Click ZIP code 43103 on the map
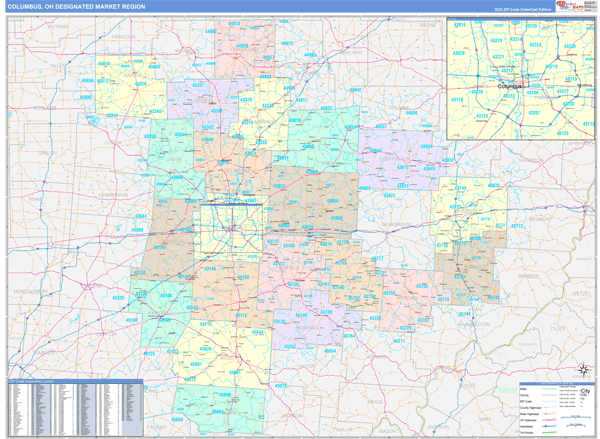This screenshot has height=439, width=600. pos(243,277)
